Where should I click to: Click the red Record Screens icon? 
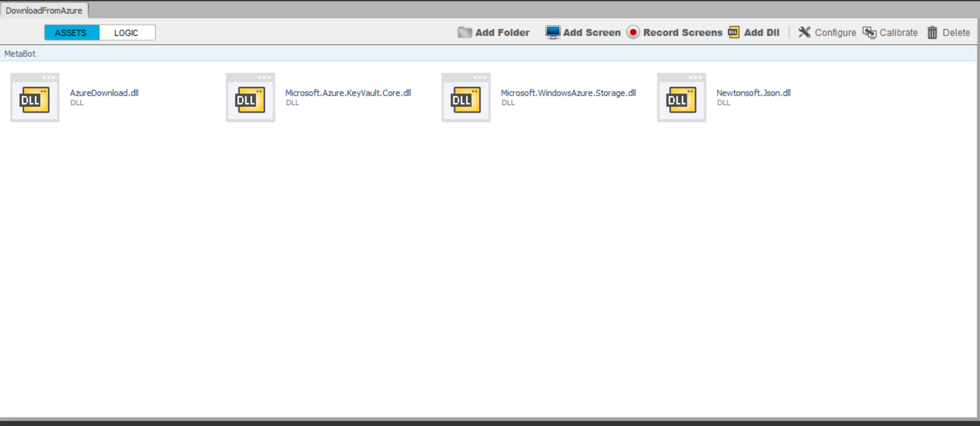coord(633,32)
